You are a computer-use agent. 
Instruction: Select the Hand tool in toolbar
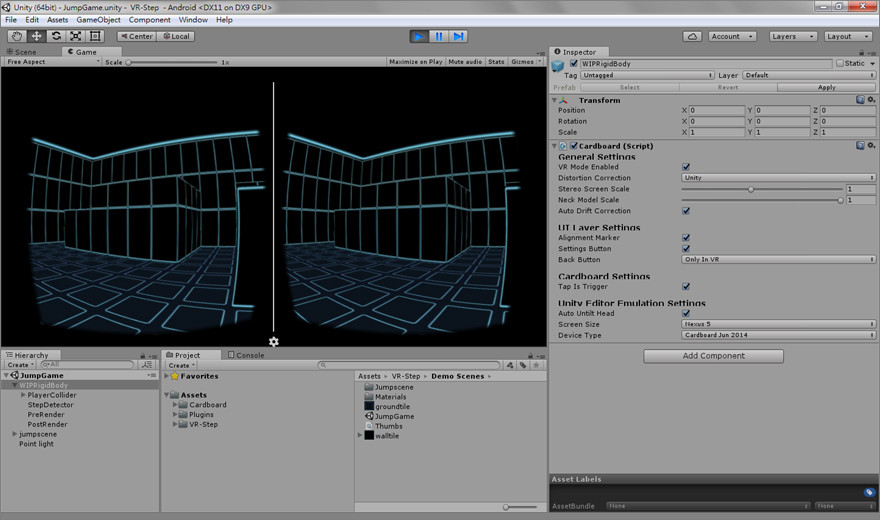click(17, 36)
